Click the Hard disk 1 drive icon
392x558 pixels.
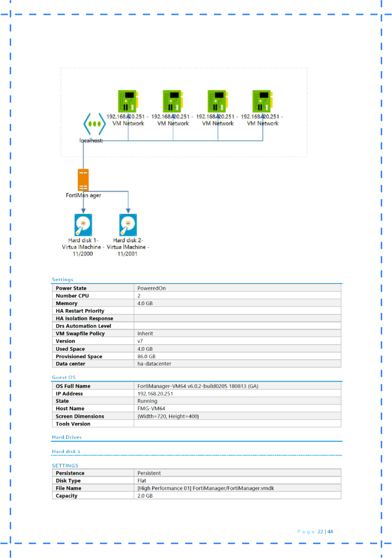83,225
